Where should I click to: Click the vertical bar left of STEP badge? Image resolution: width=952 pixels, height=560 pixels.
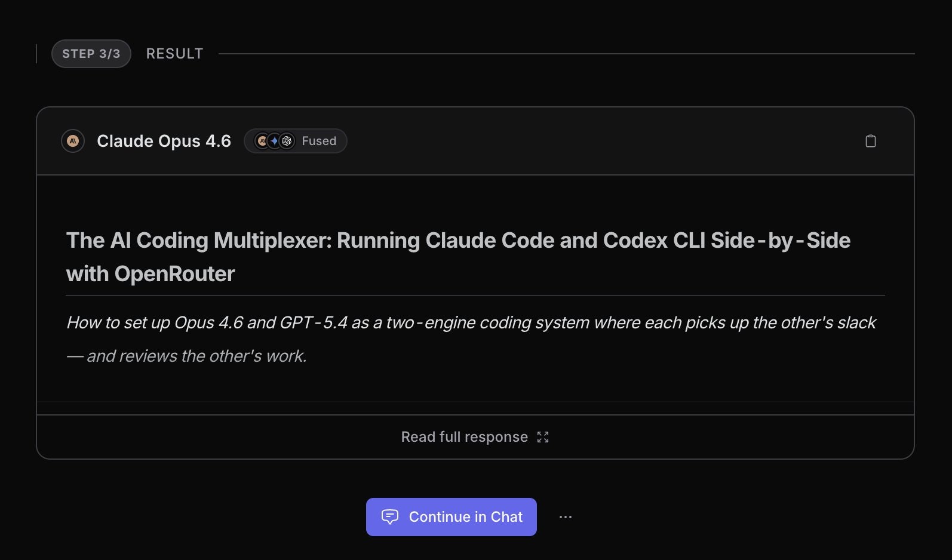[x=36, y=54]
